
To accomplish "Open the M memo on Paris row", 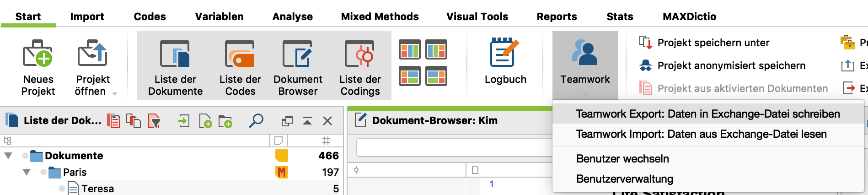I will pyautogui.click(x=282, y=172).
